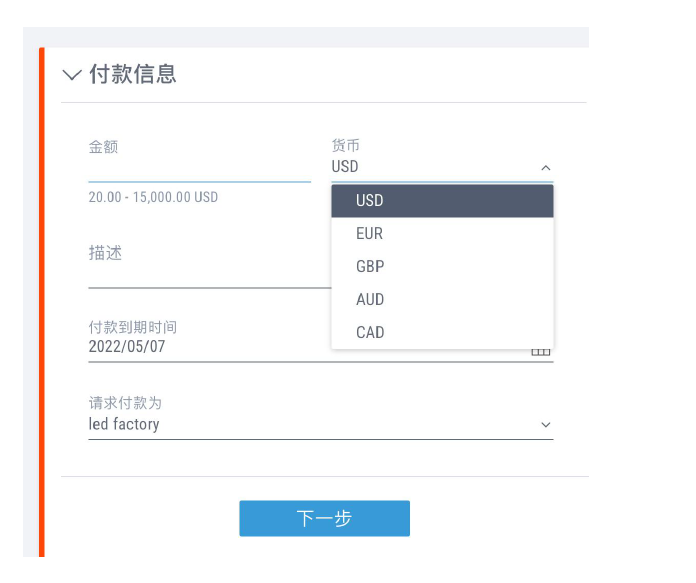Close currency list with up chevron
Viewport: 696px width, 583px height.
(x=546, y=168)
